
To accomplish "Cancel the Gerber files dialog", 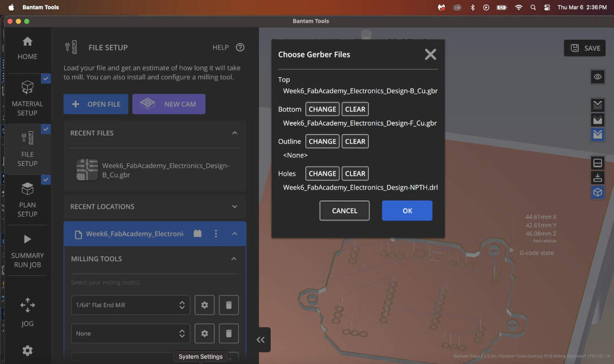I will [x=344, y=211].
